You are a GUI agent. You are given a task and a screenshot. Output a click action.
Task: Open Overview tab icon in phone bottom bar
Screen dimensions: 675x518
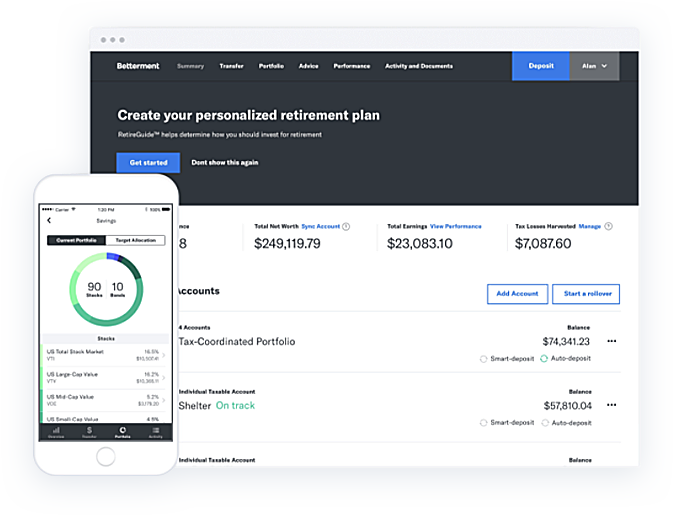[56, 432]
